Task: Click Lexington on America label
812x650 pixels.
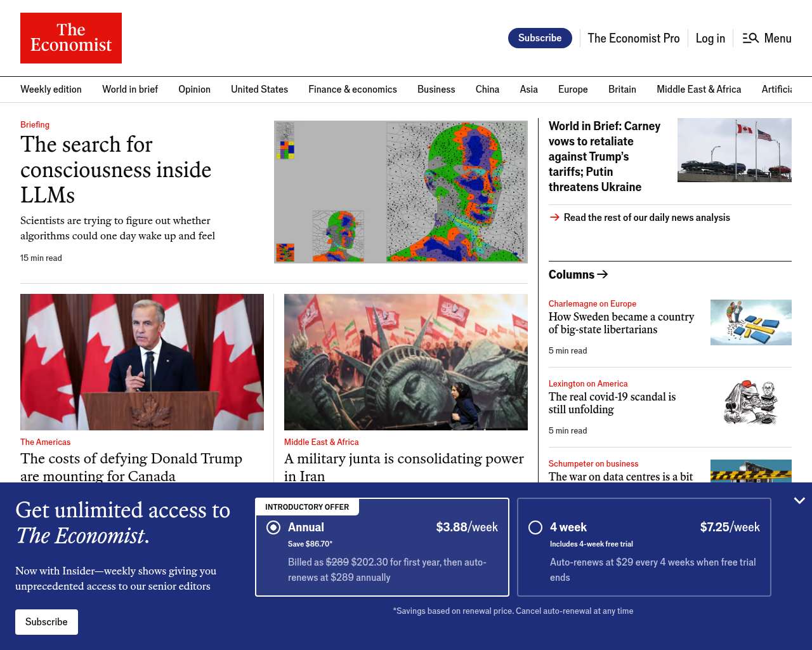Action: click(x=588, y=383)
